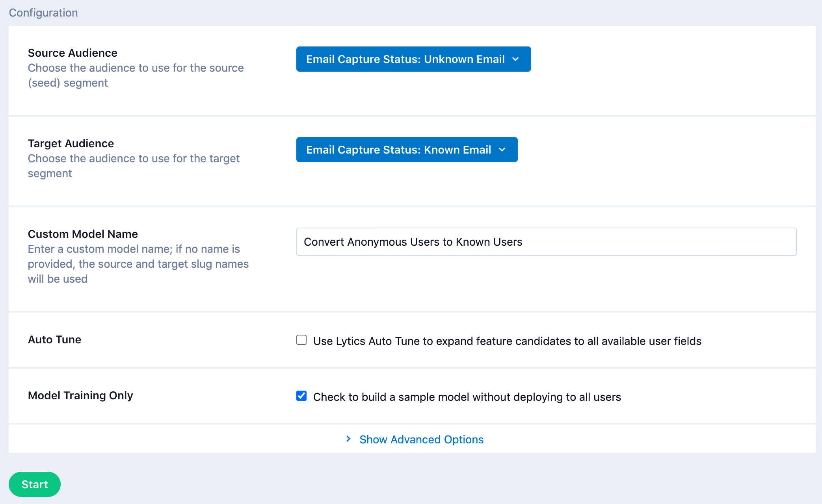Click the Custom Model Name text field
822x504 pixels.
click(x=546, y=242)
